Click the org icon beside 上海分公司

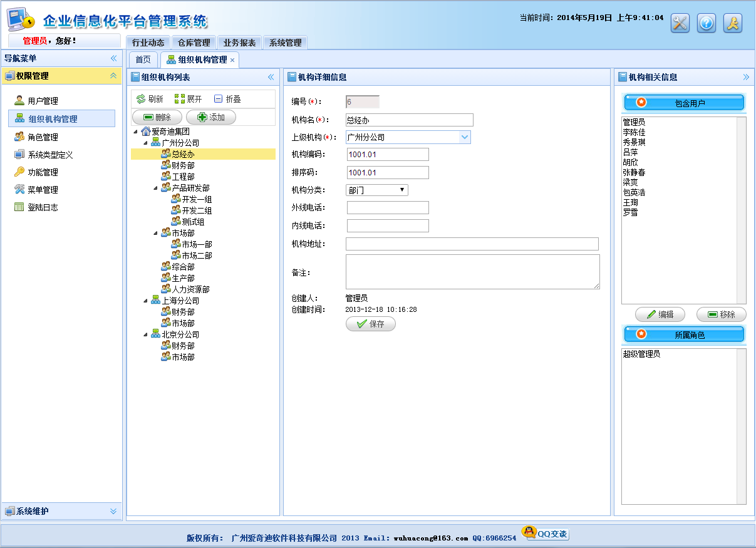click(155, 301)
